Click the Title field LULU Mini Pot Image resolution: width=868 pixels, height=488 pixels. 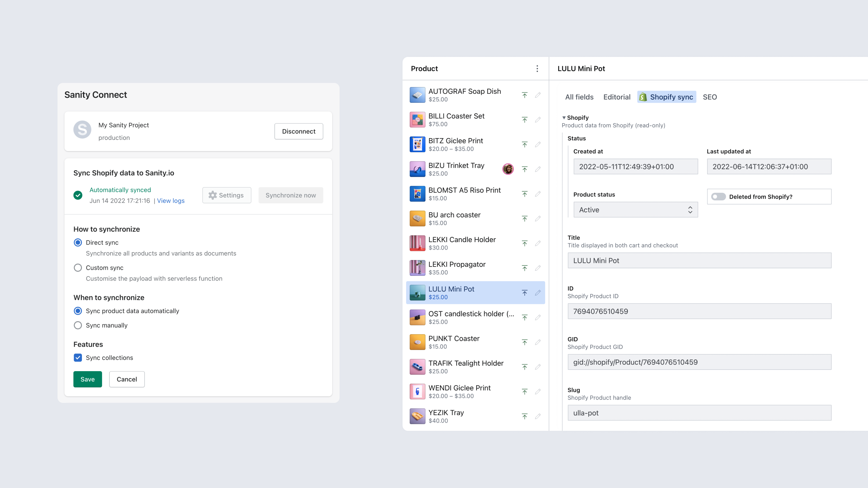(x=700, y=261)
